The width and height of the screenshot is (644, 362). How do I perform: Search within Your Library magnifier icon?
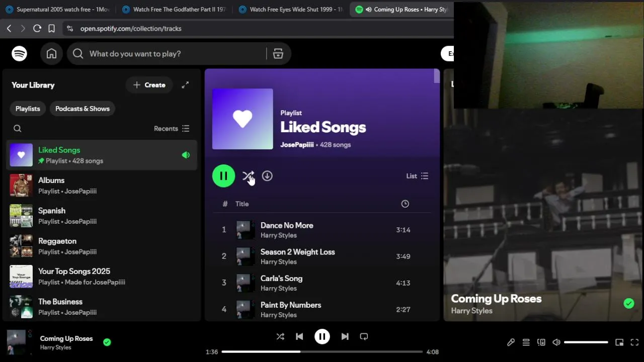18,129
